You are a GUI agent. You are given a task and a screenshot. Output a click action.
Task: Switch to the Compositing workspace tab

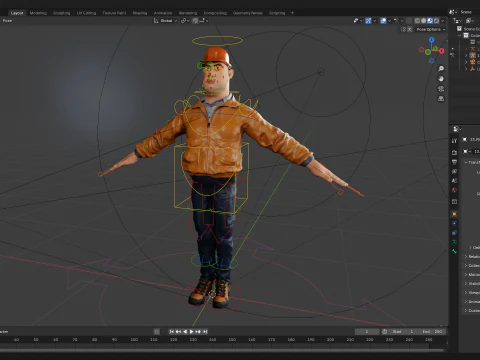[215, 13]
